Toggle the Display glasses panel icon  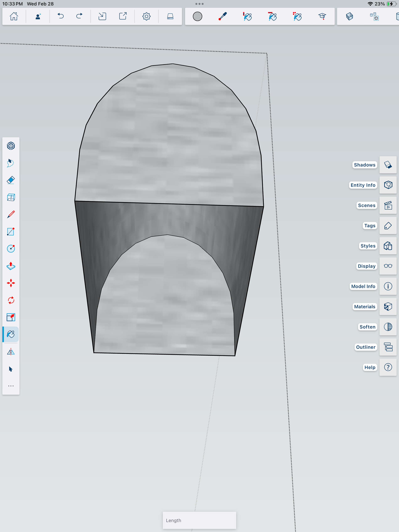click(x=388, y=266)
